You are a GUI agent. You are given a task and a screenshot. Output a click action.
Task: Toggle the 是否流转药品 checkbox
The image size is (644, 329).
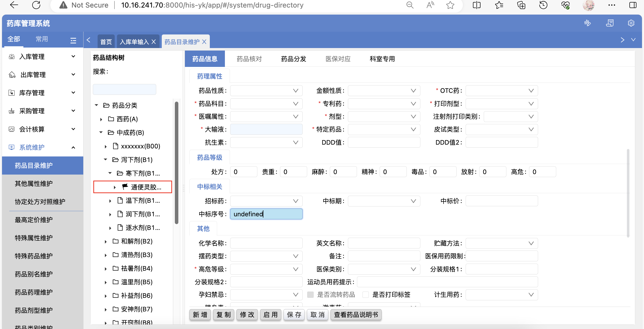(310, 295)
